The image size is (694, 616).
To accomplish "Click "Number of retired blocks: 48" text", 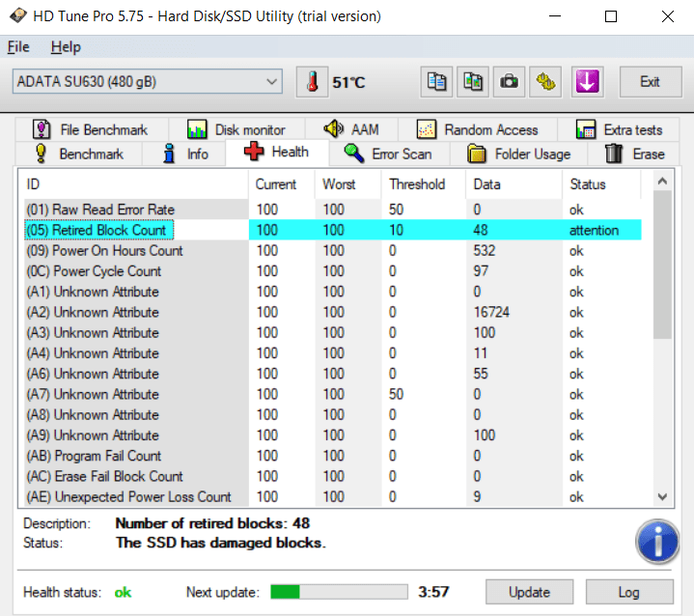I will pos(212,523).
